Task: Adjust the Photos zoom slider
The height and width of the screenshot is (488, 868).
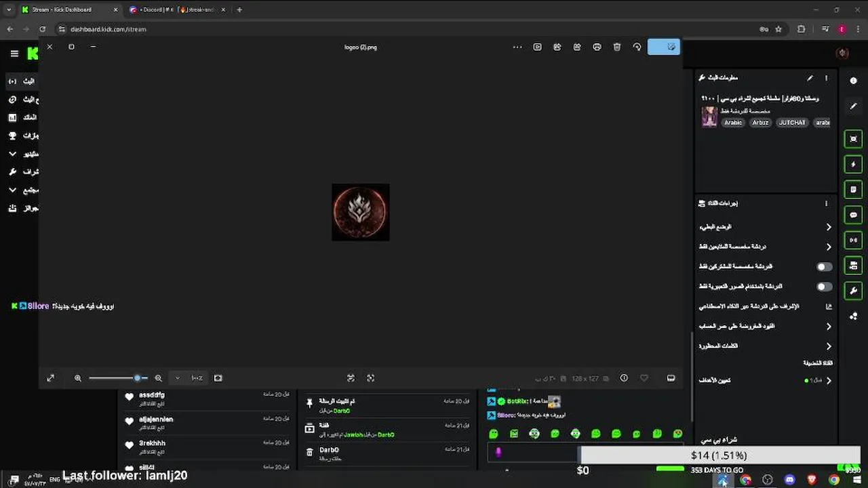Action: coord(117,378)
